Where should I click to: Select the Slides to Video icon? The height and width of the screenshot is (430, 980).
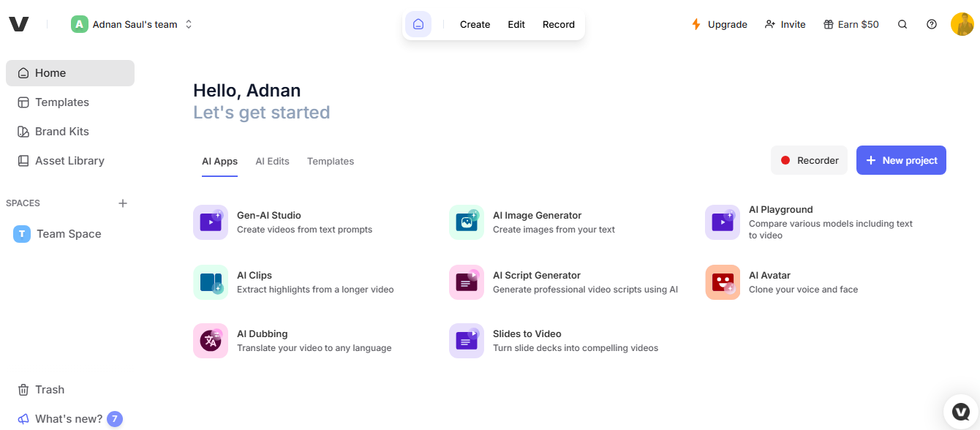467,341
